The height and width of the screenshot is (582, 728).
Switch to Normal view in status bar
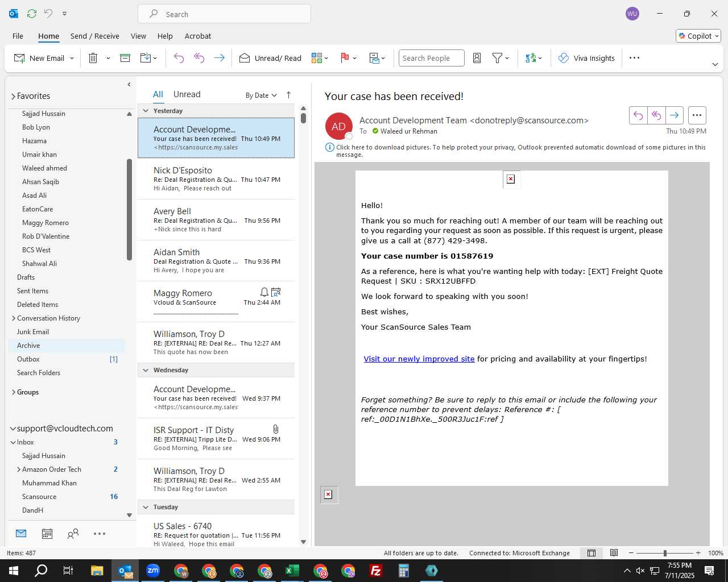pyautogui.click(x=591, y=553)
